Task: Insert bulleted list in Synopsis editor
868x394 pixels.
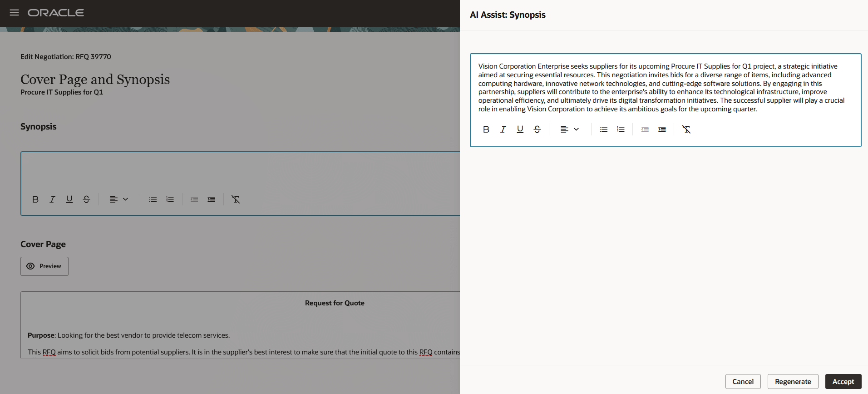Action: coord(153,199)
